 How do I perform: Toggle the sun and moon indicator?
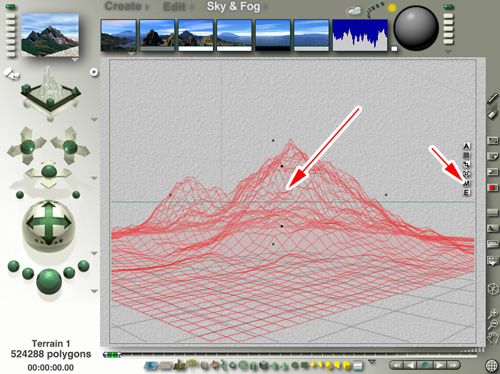coord(392,8)
